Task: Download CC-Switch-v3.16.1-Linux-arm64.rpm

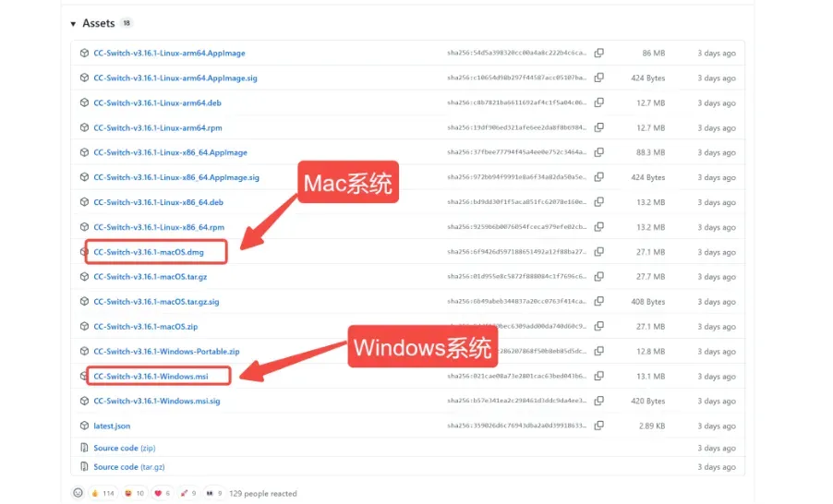Action: 158,128
